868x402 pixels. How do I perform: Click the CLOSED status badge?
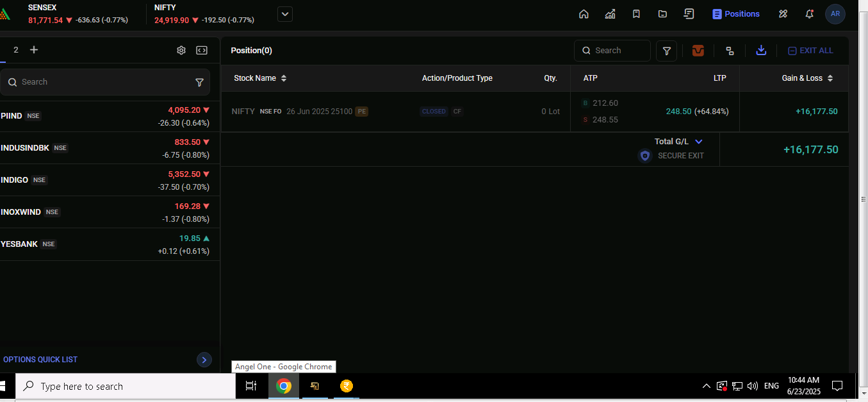pos(434,112)
